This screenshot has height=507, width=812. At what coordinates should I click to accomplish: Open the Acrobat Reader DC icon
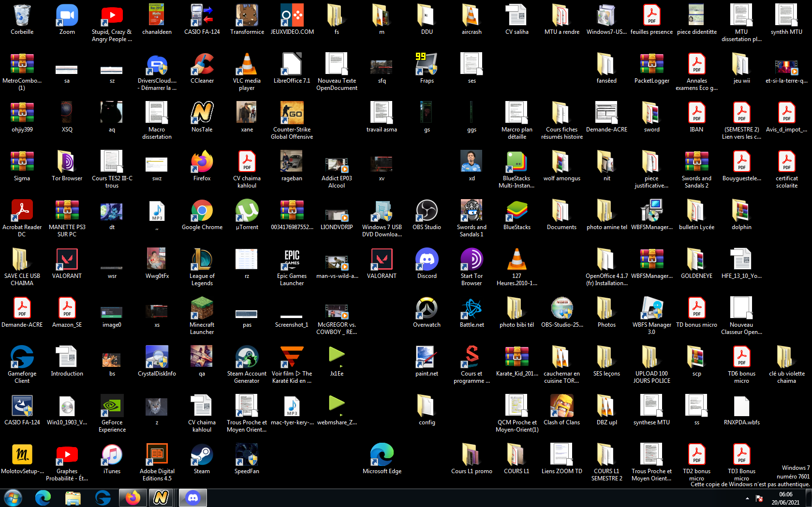[22, 218]
